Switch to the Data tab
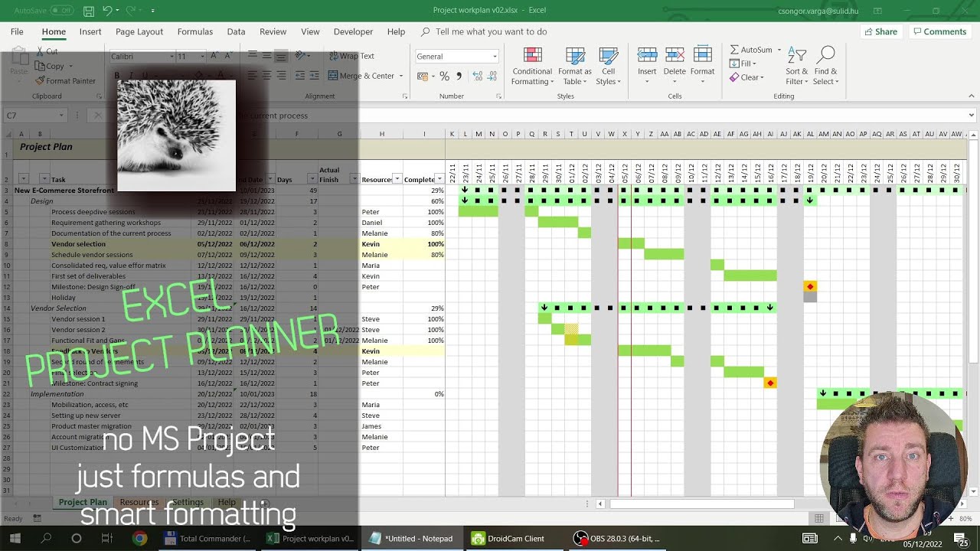The width and height of the screenshot is (980, 551). click(x=236, y=31)
